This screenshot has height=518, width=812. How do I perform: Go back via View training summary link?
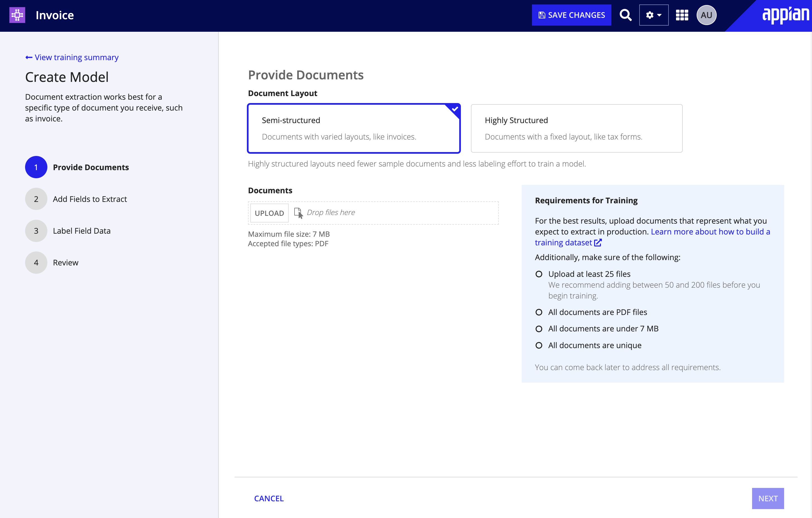[72, 57]
